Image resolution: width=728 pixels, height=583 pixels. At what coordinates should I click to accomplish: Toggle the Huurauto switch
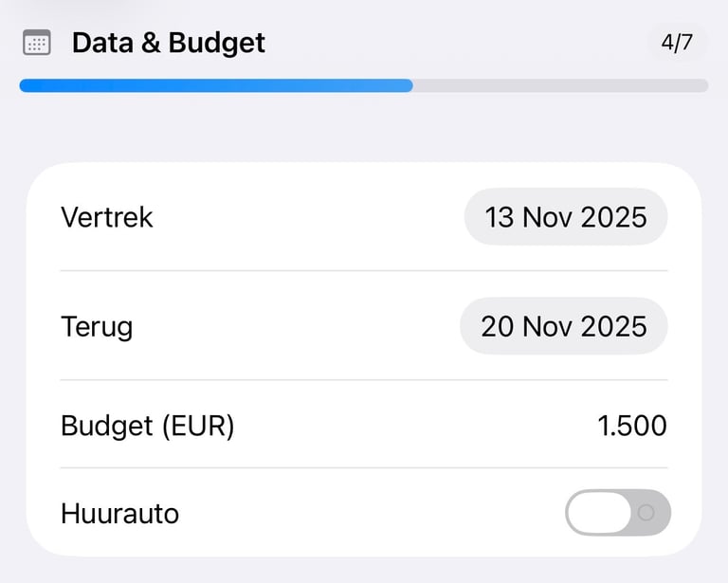click(618, 513)
